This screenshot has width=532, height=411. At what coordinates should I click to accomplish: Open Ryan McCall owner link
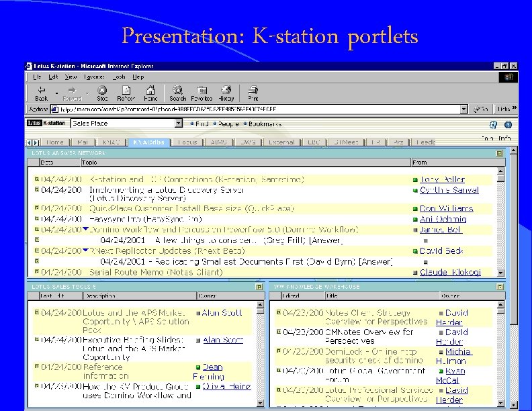pyautogui.click(x=450, y=375)
